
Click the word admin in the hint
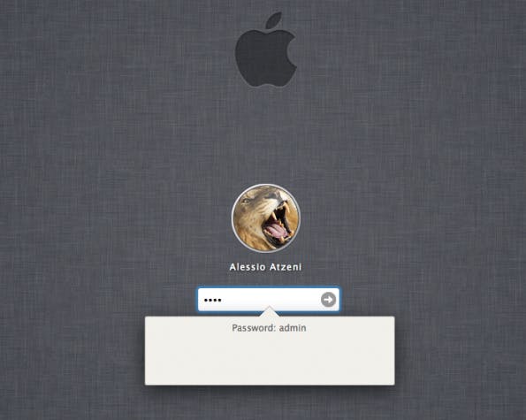click(x=293, y=328)
